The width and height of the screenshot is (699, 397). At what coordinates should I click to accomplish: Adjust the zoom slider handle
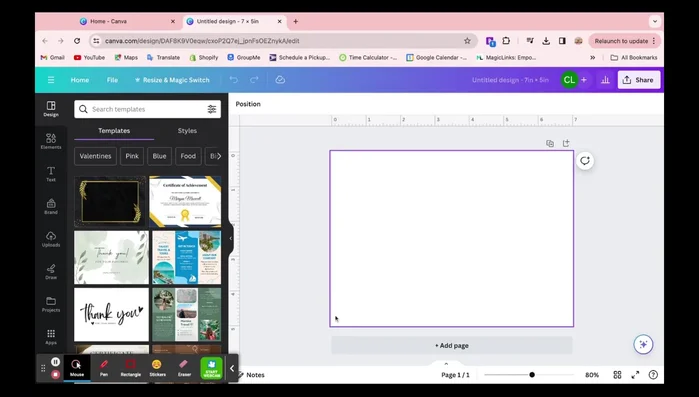[x=532, y=375]
